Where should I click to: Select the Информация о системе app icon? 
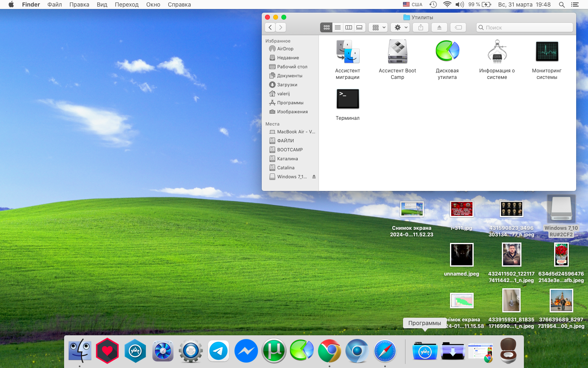(497, 52)
